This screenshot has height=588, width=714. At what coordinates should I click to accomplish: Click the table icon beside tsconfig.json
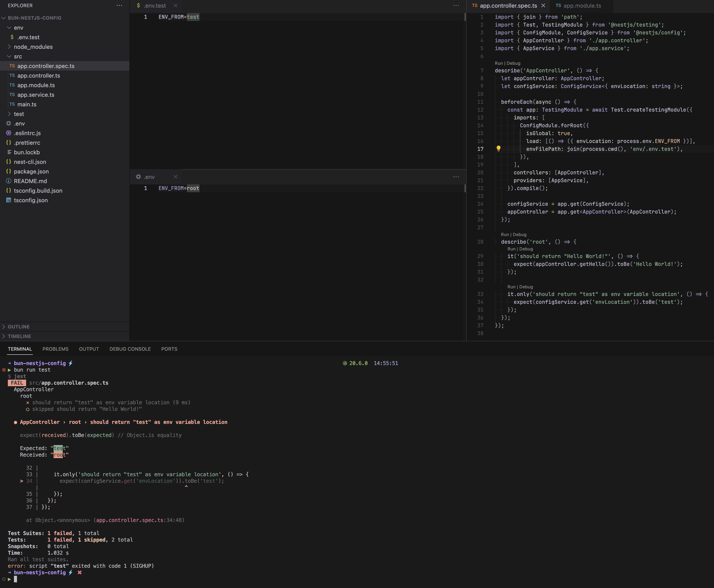pyautogui.click(x=8, y=200)
